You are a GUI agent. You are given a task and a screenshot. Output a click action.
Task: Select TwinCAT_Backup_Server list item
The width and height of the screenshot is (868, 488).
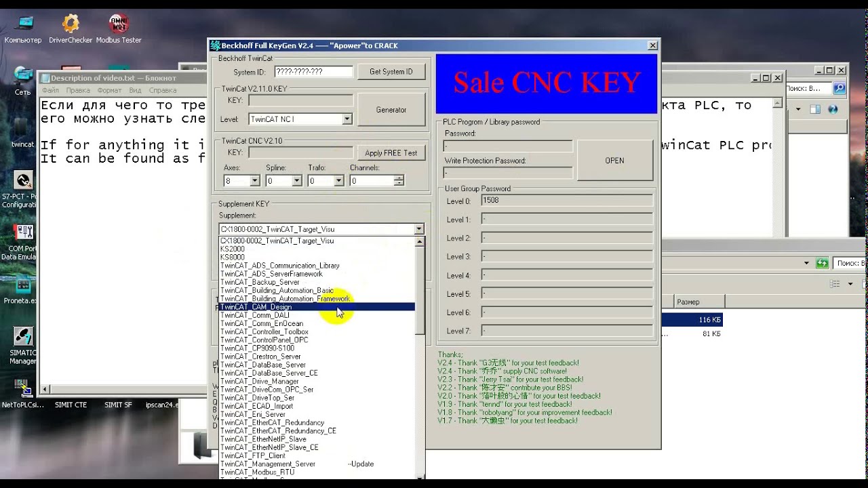[317, 282]
